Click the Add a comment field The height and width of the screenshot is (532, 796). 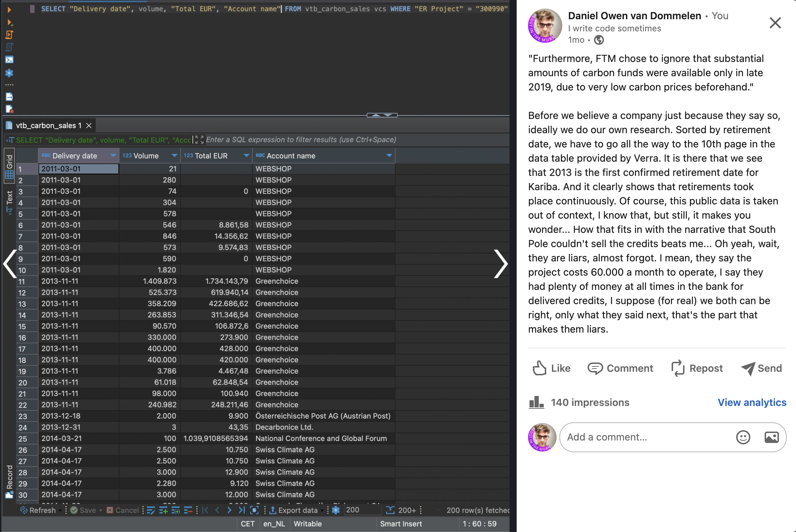(x=673, y=437)
